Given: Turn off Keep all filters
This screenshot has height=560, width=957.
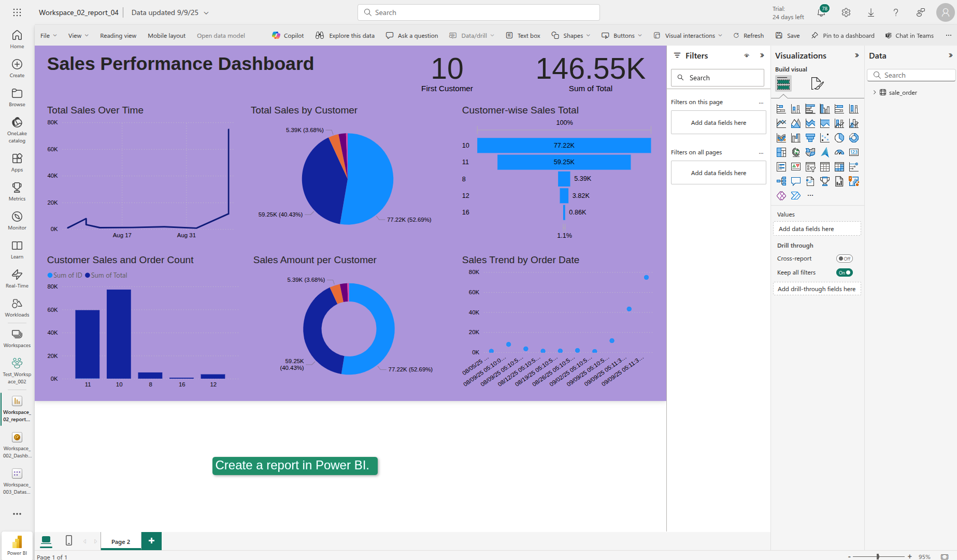Looking at the screenshot, I should (844, 272).
